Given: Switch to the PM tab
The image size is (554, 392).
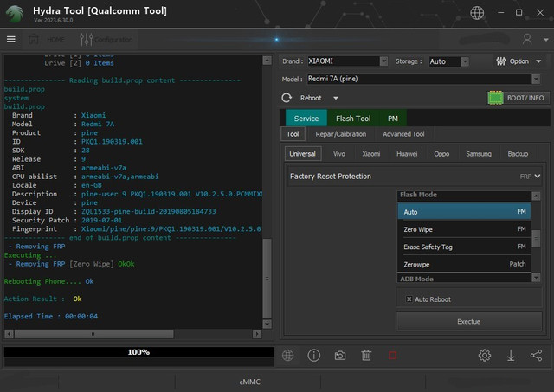Looking at the screenshot, I should point(392,119).
